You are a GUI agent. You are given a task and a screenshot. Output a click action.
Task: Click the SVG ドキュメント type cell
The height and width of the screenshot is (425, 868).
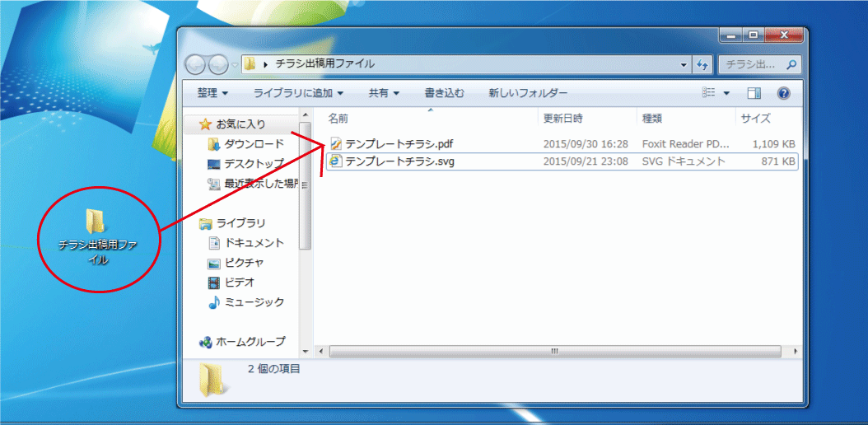pyautogui.click(x=684, y=161)
